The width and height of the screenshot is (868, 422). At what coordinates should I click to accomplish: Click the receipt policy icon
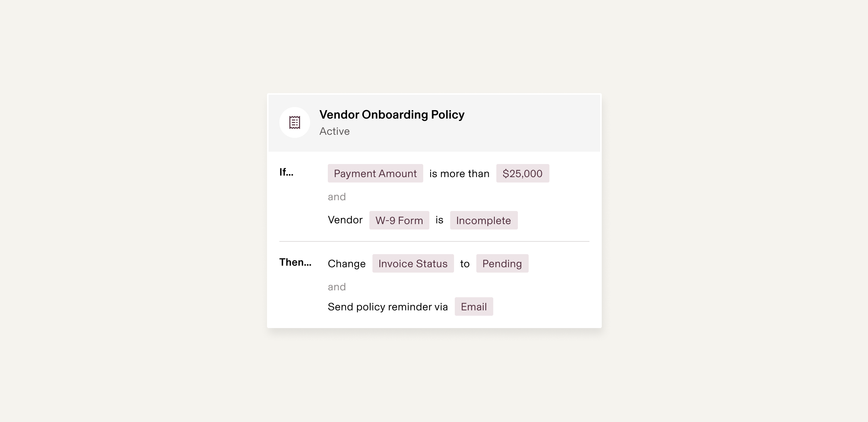pyautogui.click(x=295, y=122)
